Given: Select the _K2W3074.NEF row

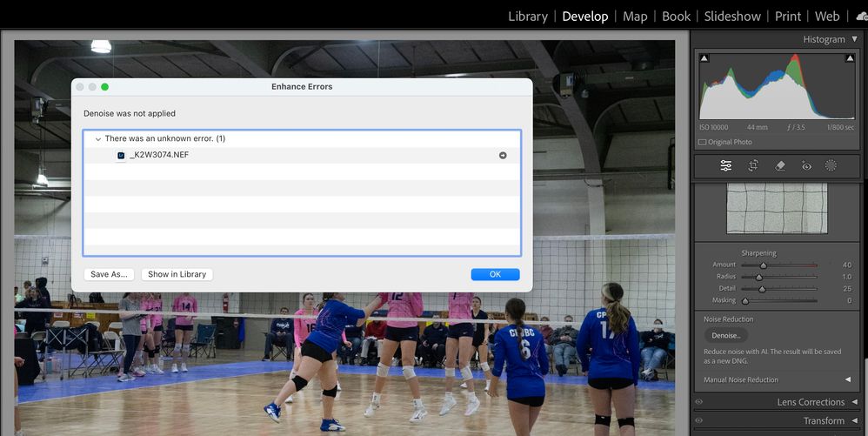Looking at the screenshot, I should [302, 156].
